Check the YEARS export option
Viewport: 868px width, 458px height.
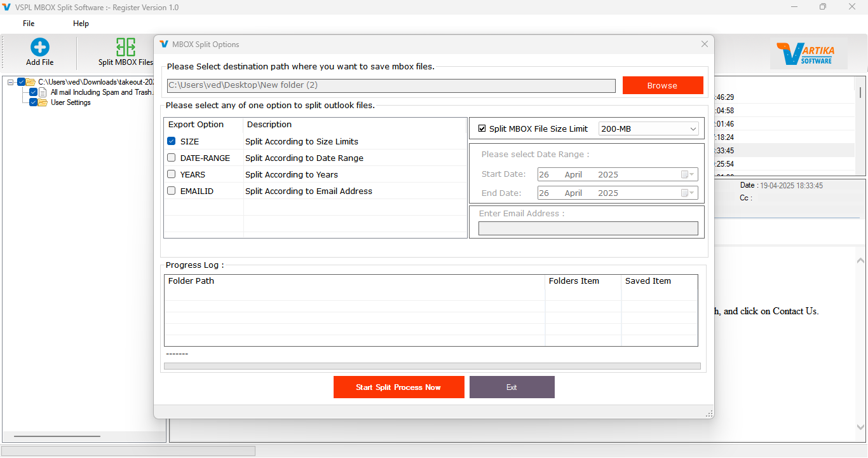(x=172, y=174)
